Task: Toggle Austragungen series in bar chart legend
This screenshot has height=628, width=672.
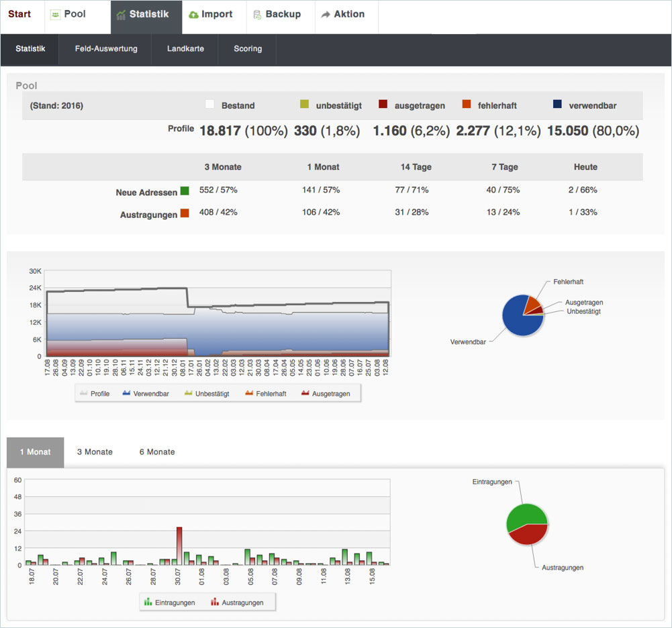Action: (x=242, y=603)
